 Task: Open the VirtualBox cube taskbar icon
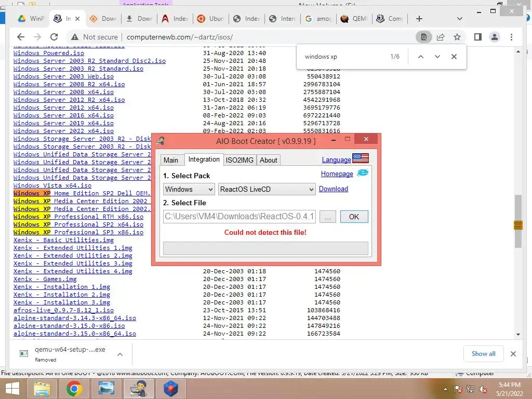point(171,389)
